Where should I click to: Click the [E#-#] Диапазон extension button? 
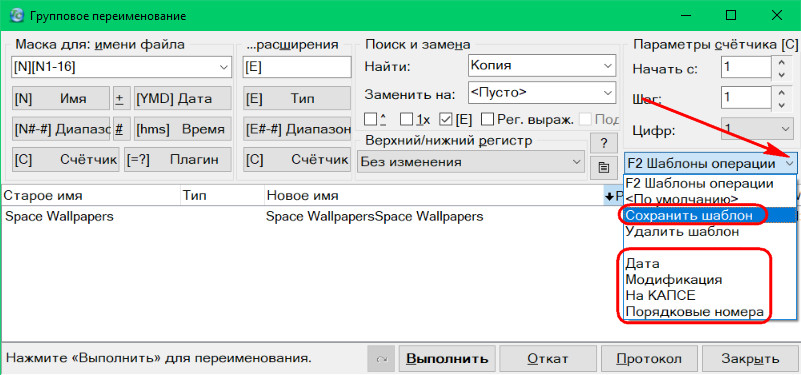coord(297,129)
